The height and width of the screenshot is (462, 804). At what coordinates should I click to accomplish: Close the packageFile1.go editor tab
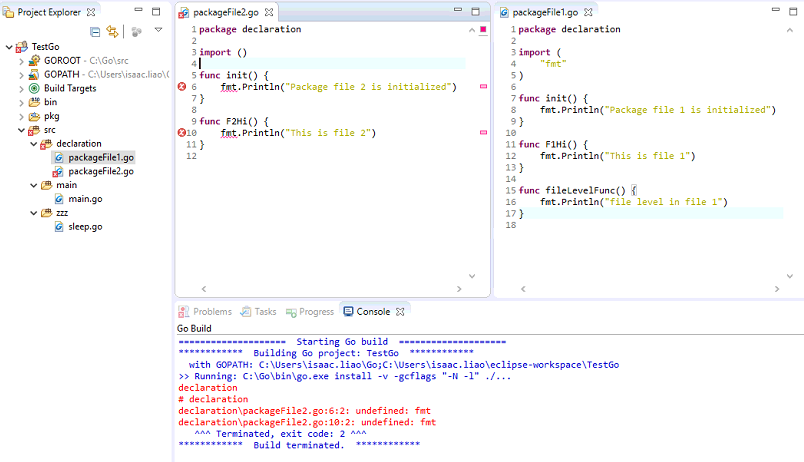point(588,12)
